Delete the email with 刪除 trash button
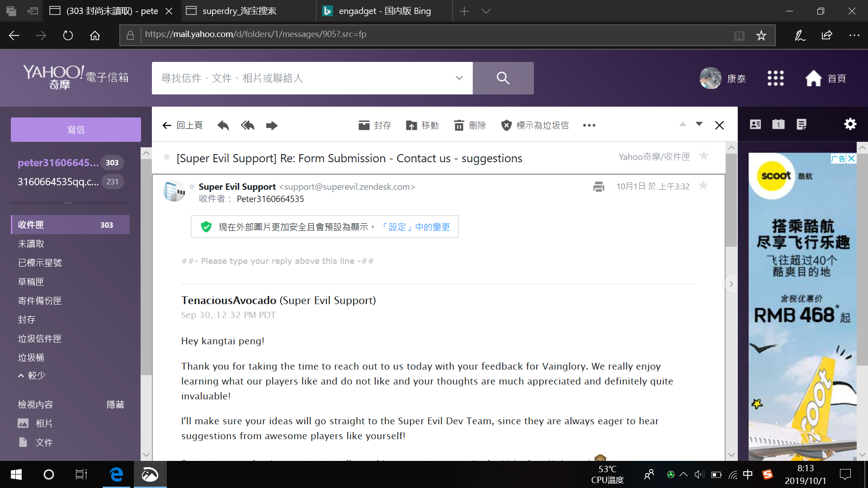This screenshot has width=868, height=488. coord(470,125)
